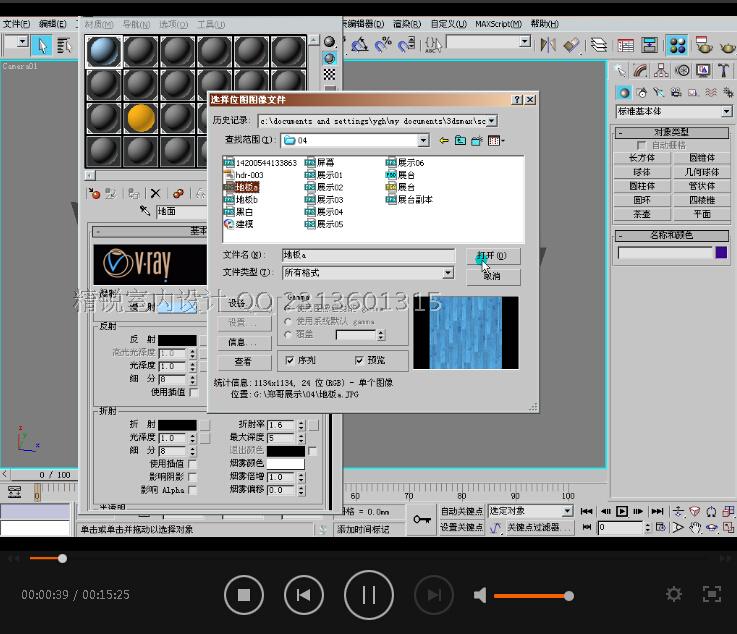
Task: Open the 文件类型 format dropdown
Action: pyautogui.click(x=448, y=273)
